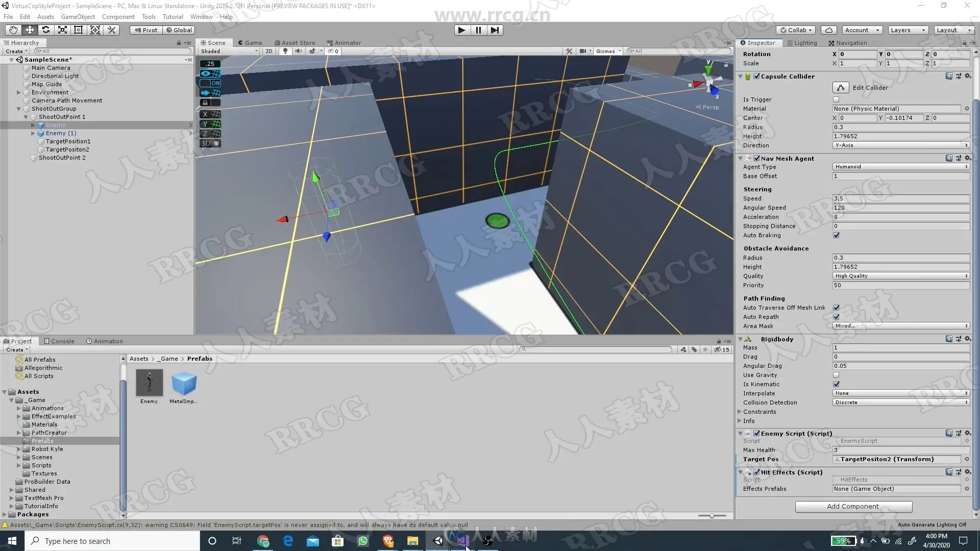The image size is (980, 551).
Task: Enable the Is Trigger checkbox
Action: (836, 99)
